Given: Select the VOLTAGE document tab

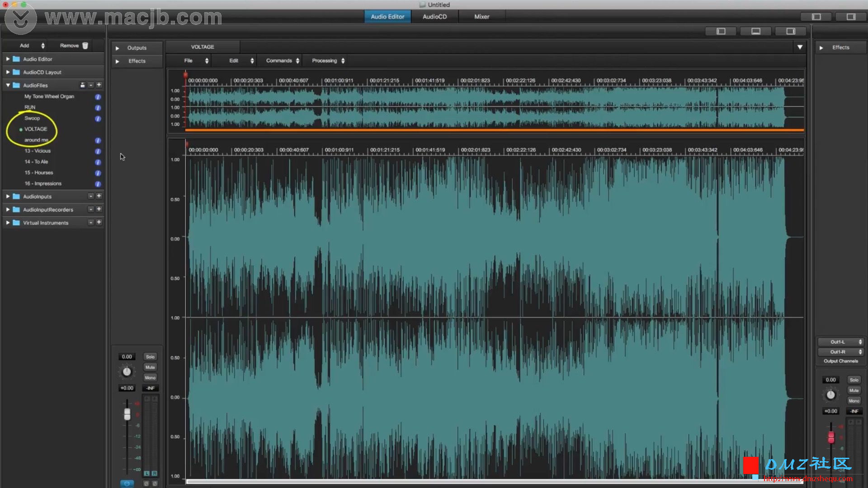Looking at the screenshot, I should [x=203, y=47].
